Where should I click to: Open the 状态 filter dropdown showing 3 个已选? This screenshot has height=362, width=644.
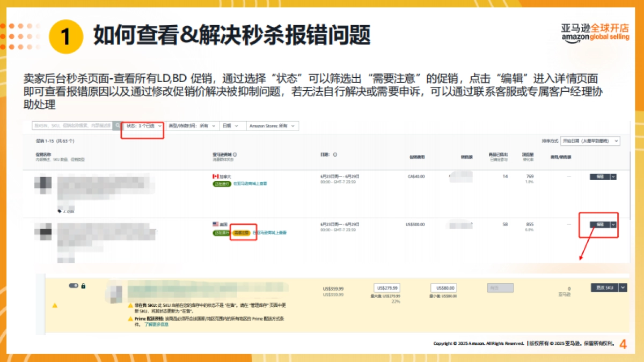142,127
